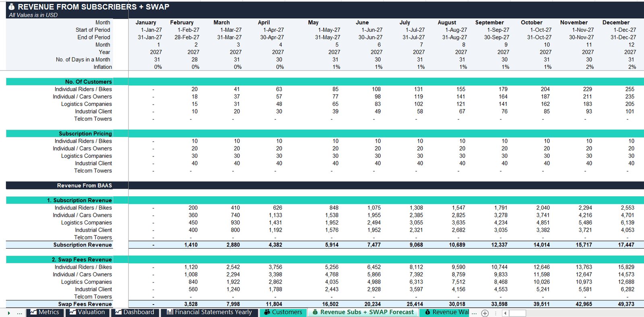The height and width of the screenshot is (317, 644).
Task: Click the Inflation row label
Action: [x=103, y=67]
